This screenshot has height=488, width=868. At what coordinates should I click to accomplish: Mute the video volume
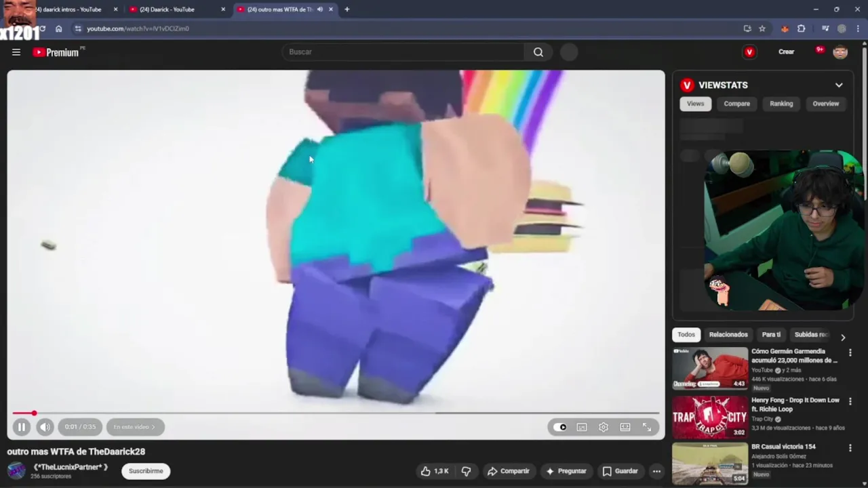pos(45,427)
